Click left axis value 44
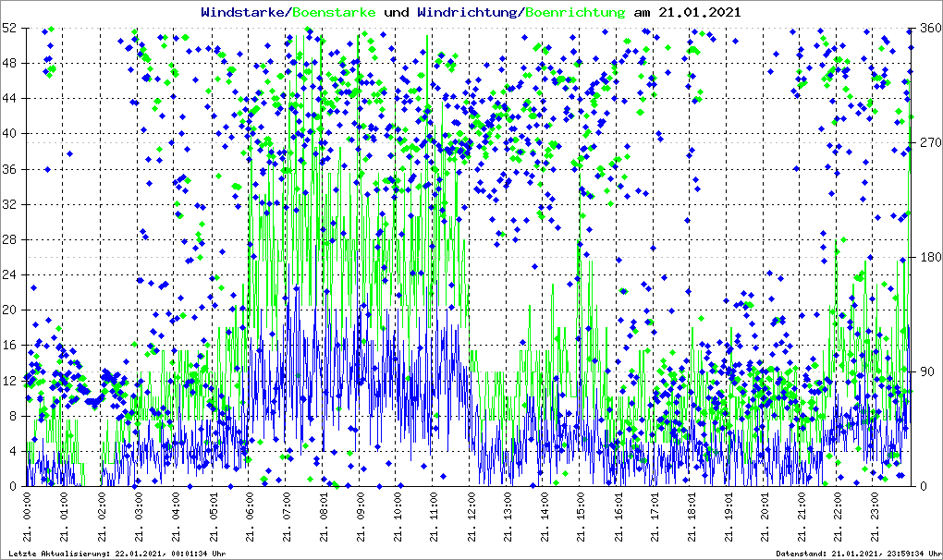 tap(8, 99)
